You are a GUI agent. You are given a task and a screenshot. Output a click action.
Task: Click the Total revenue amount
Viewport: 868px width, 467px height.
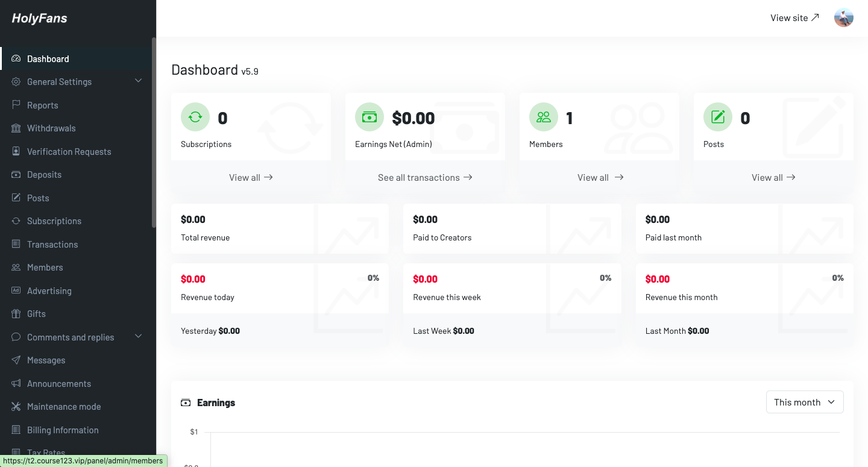(193, 219)
